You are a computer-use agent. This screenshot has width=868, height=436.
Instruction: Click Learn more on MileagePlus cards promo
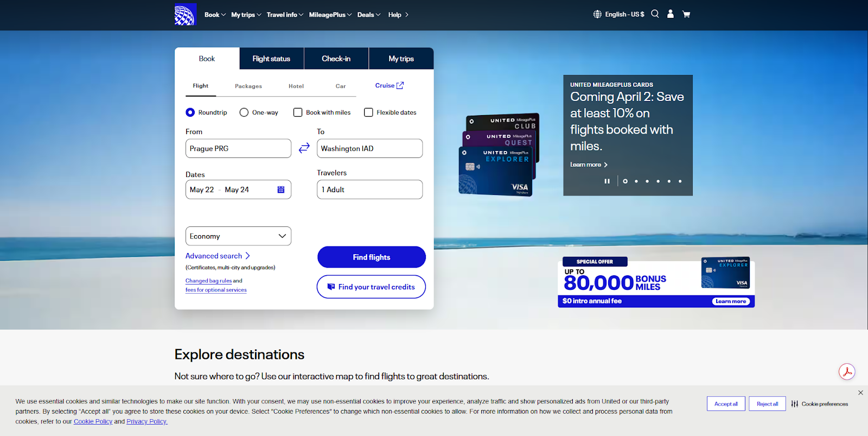[x=589, y=165]
